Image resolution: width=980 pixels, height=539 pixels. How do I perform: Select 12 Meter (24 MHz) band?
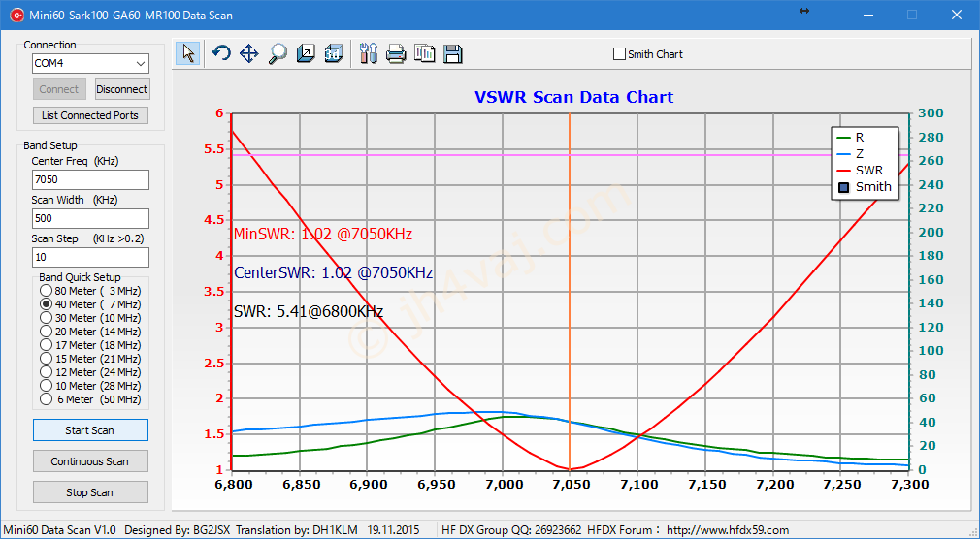[90, 372]
